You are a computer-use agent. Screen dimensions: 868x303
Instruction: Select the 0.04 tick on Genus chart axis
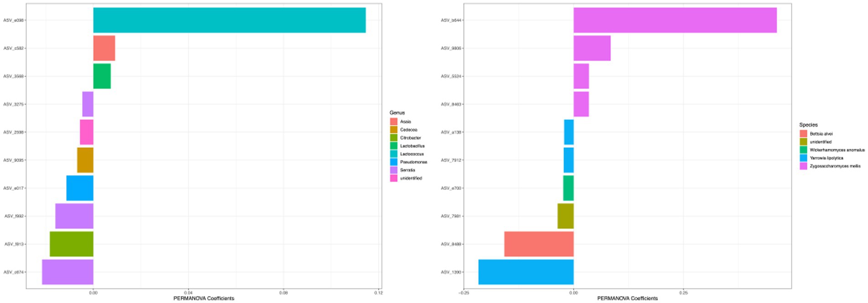point(188,293)
